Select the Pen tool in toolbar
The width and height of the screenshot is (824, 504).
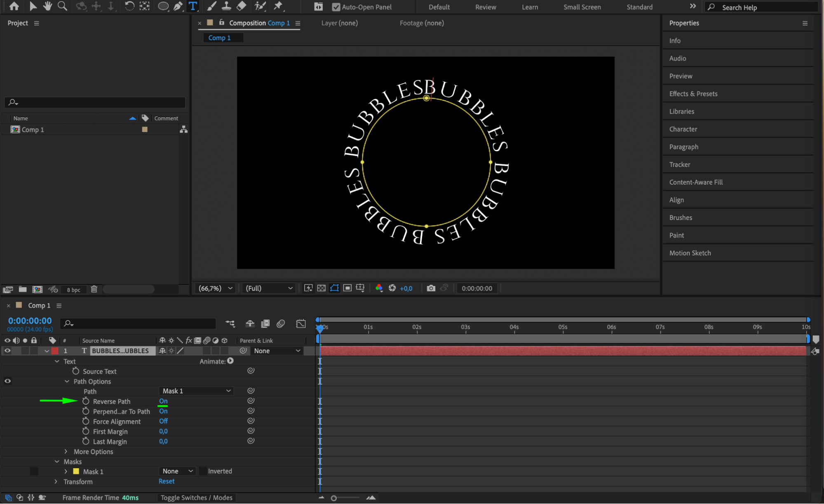point(178,6)
